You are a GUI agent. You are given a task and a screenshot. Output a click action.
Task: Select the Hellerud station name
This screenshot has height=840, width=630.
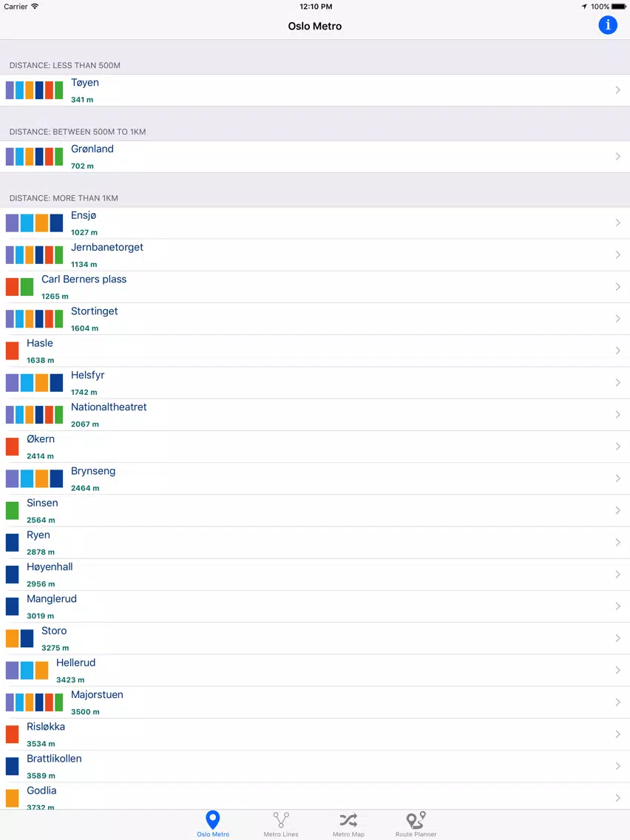pos(75,663)
